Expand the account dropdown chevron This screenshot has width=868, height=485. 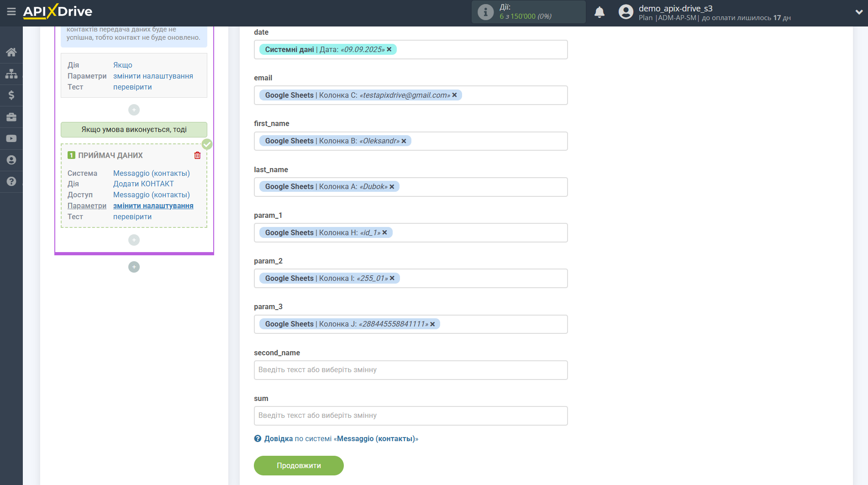(x=858, y=12)
